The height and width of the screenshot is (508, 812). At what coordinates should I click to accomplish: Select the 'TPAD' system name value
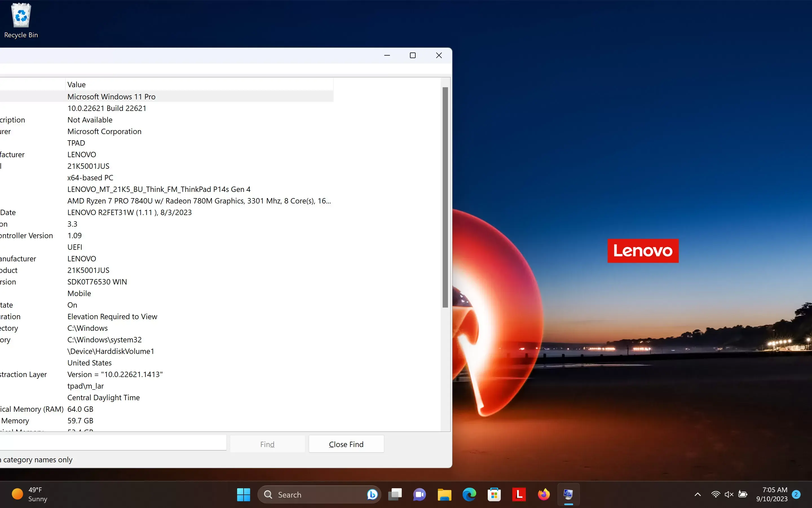tap(76, 143)
